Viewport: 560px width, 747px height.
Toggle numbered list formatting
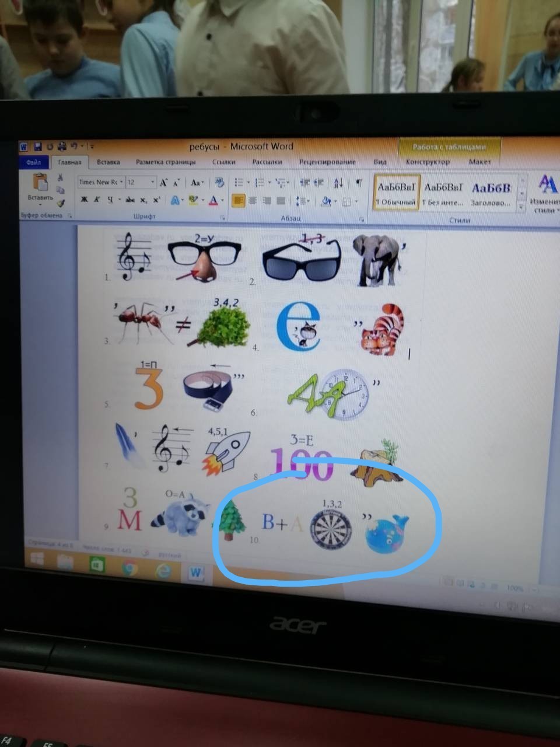point(260,182)
